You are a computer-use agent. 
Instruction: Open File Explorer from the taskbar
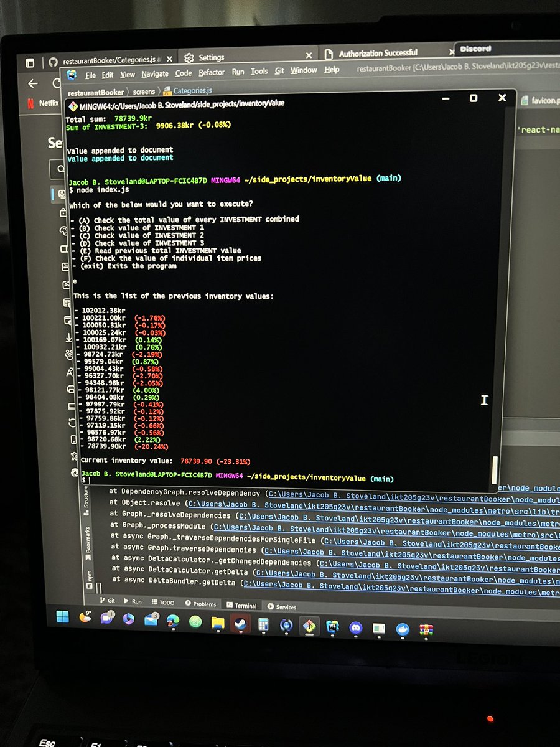(x=218, y=622)
